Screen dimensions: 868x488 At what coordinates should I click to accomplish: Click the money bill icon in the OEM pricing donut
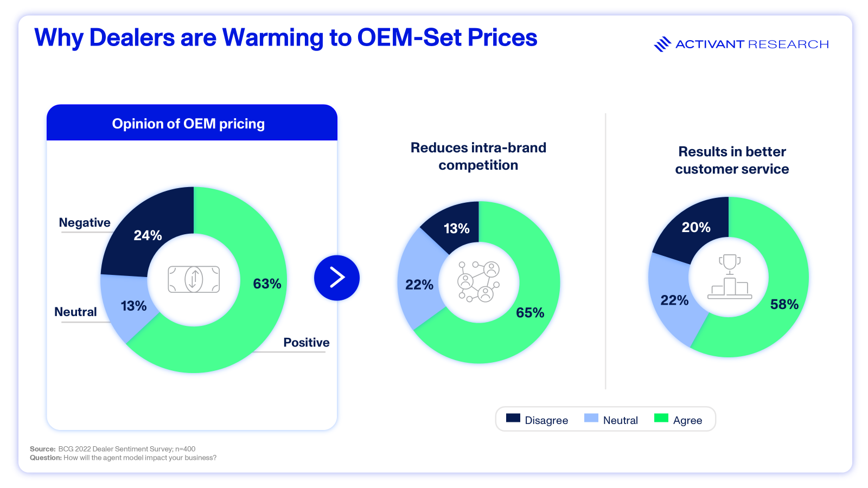pyautogui.click(x=194, y=279)
